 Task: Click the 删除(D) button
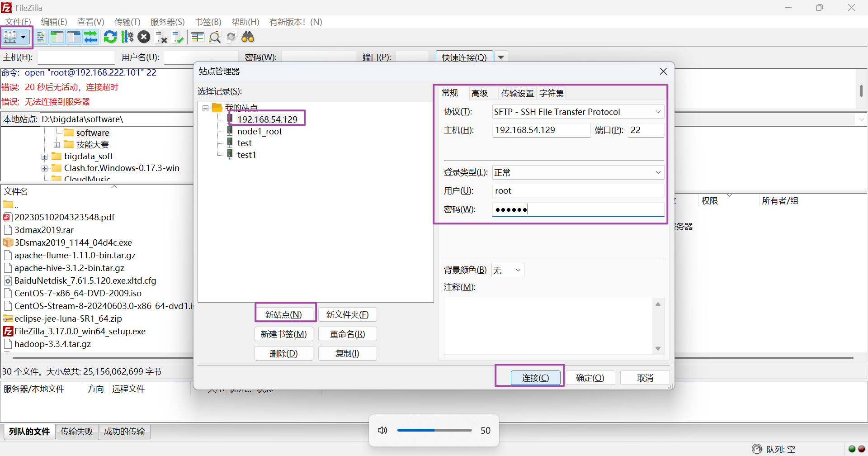(284, 353)
